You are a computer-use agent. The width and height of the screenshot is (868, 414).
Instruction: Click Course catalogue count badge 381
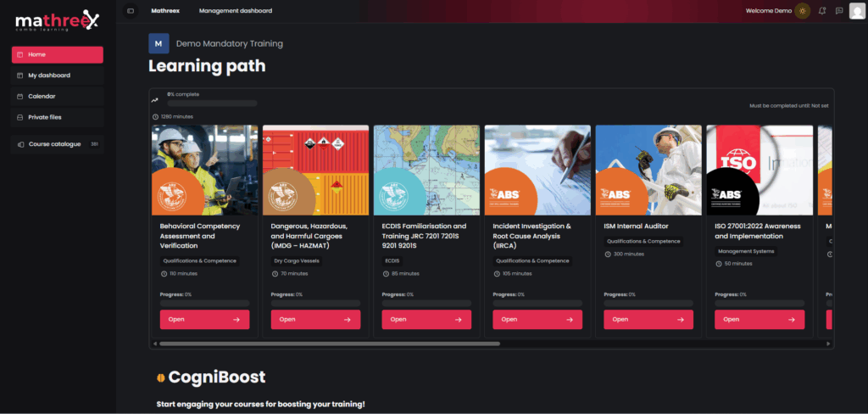pyautogui.click(x=94, y=144)
